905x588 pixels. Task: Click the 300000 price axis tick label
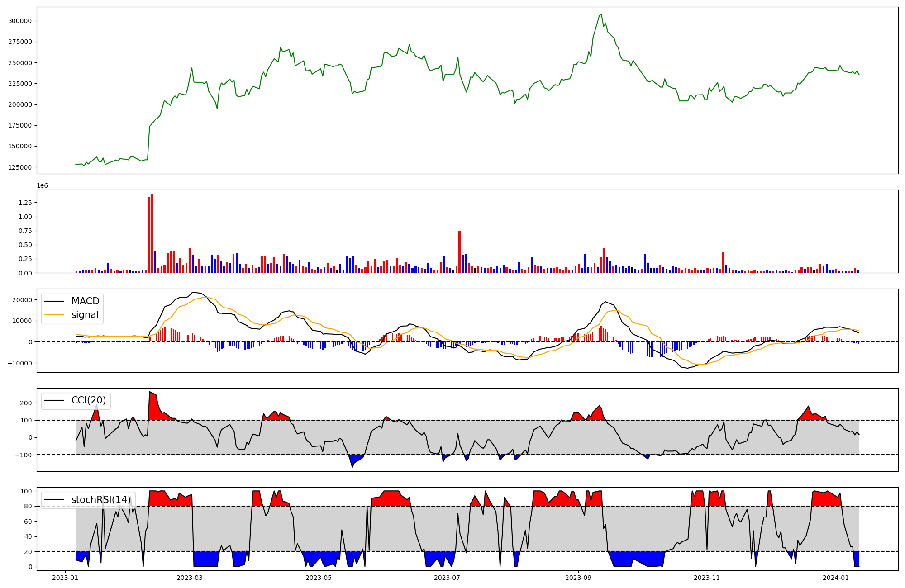[20, 21]
